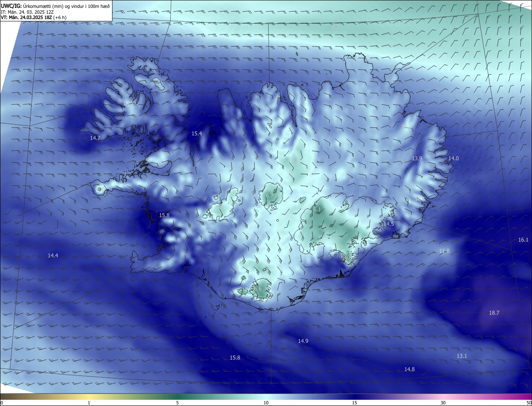532x406 pixels.
Task: Click the map title 'Úrkomumætti (mm) og vindur í 100m hæð'
Action: pos(66,6)
